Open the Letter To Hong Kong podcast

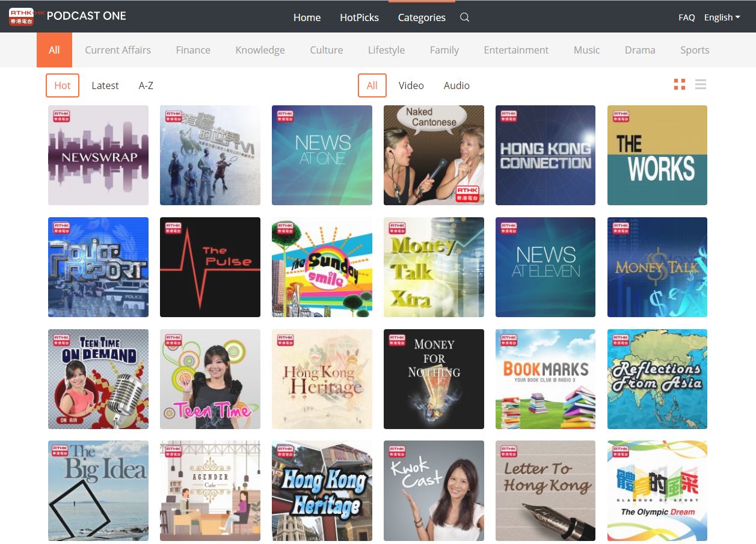(545, 490)
